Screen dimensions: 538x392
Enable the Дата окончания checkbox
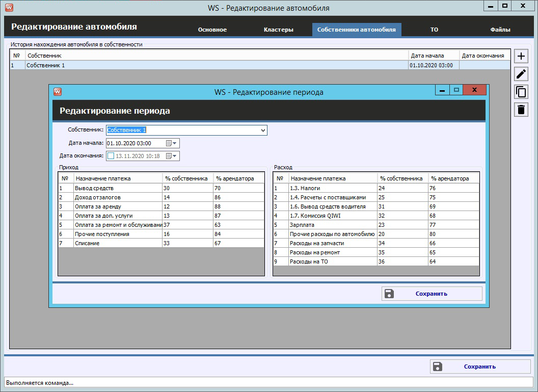(x=111, y=156)
